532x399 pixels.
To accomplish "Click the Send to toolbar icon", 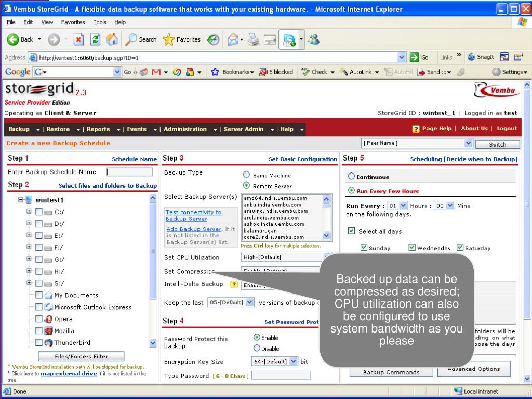I will coord(421,72).
